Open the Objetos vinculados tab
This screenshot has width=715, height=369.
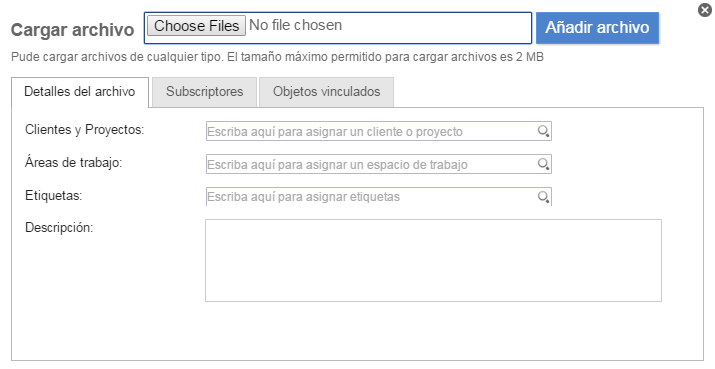[x=326, y=92]
